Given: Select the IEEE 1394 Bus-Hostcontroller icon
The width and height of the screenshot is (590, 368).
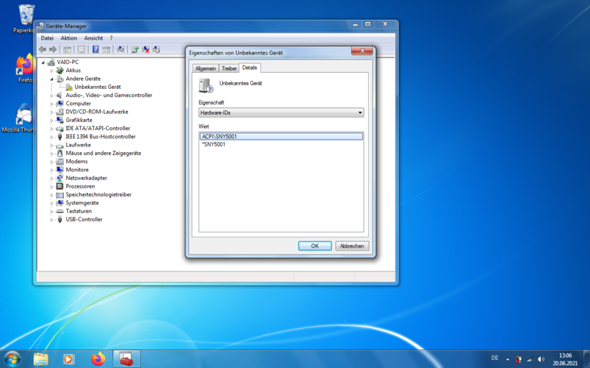Looking at the screenshot, I should pos(59,137).
